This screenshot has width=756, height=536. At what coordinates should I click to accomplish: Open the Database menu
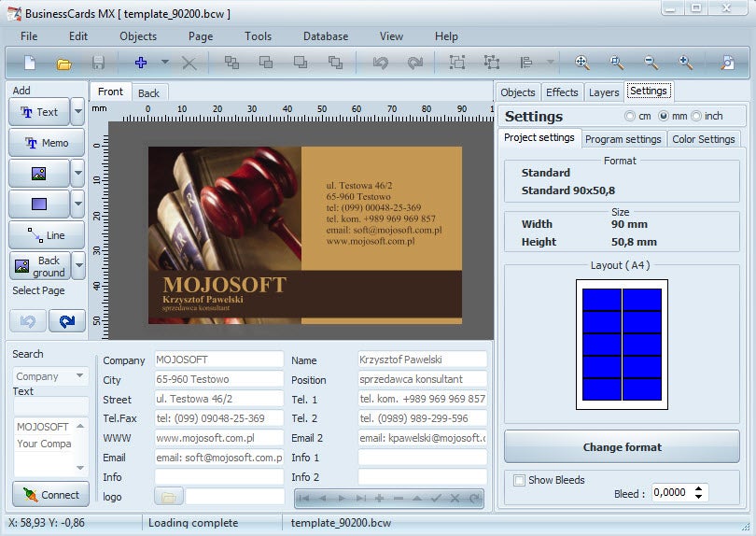click(x=325, y=36)
